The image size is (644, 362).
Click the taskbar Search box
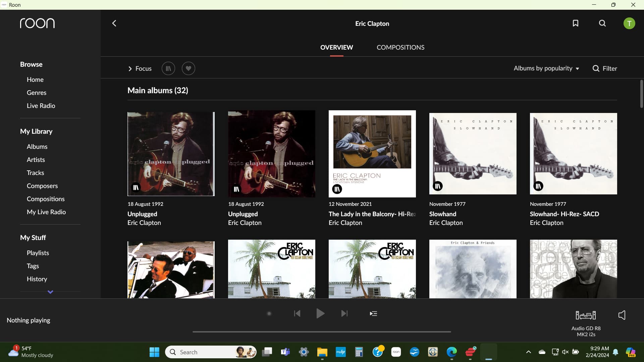point(211,352)
